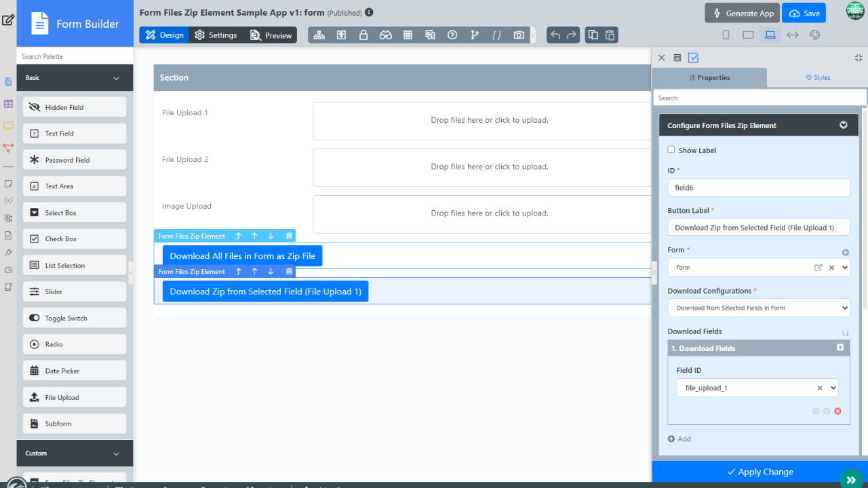This screenshot has width=868, height=488.
Task: Open the theme palette icon
Action: tap(815, 35)
